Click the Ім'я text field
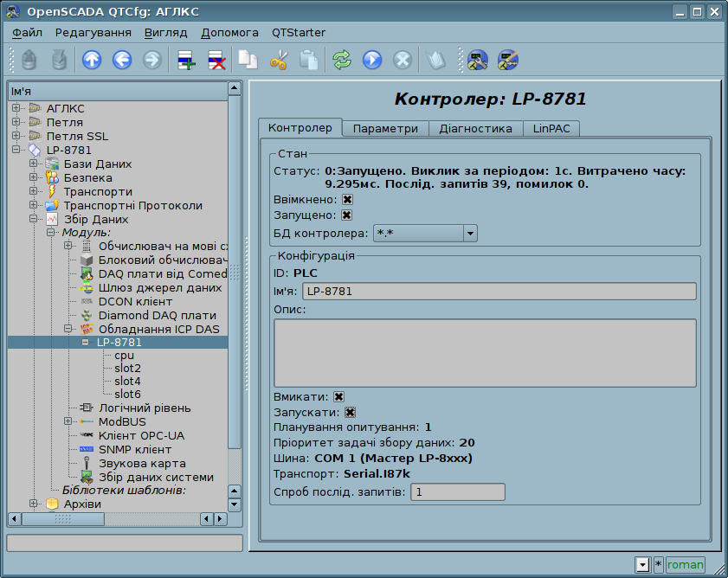This screenshot has width=728, height=578. pos(500,292)
